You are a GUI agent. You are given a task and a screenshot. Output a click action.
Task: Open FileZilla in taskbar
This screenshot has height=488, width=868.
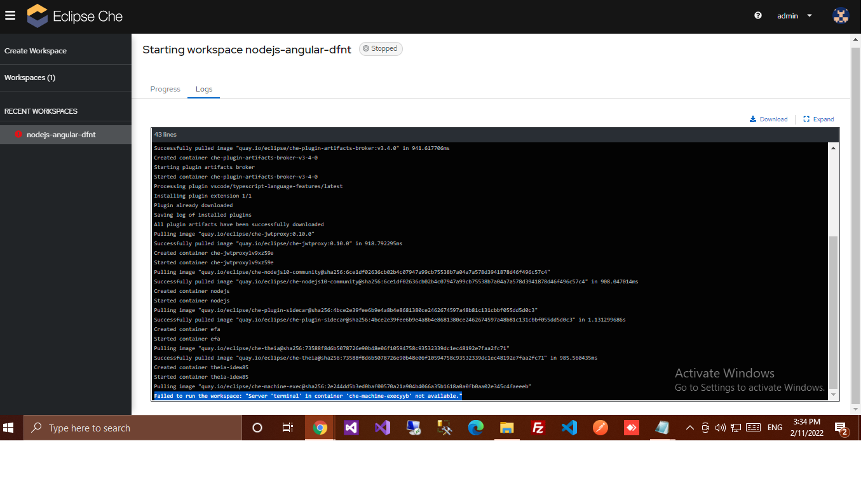point(538,428)
